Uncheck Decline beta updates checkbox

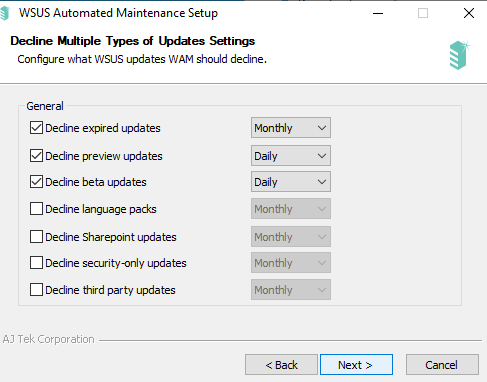[x=36, y=182]
